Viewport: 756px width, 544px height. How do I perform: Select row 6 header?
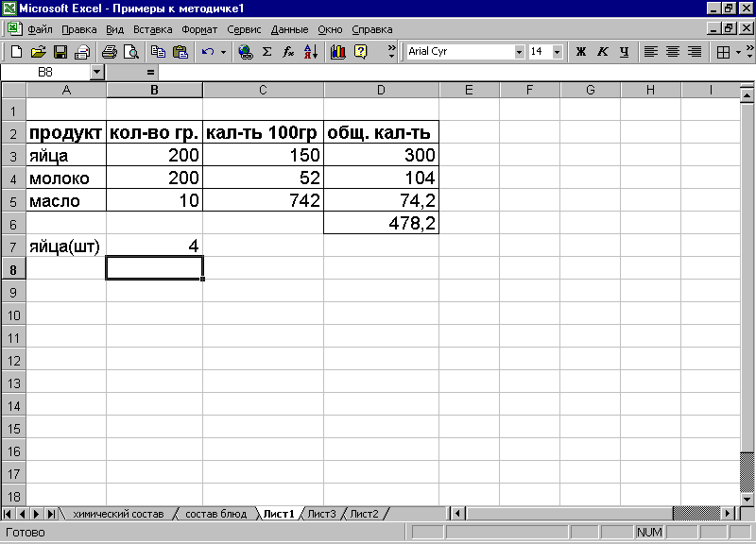pyautogui.click(x=13, y=224)
